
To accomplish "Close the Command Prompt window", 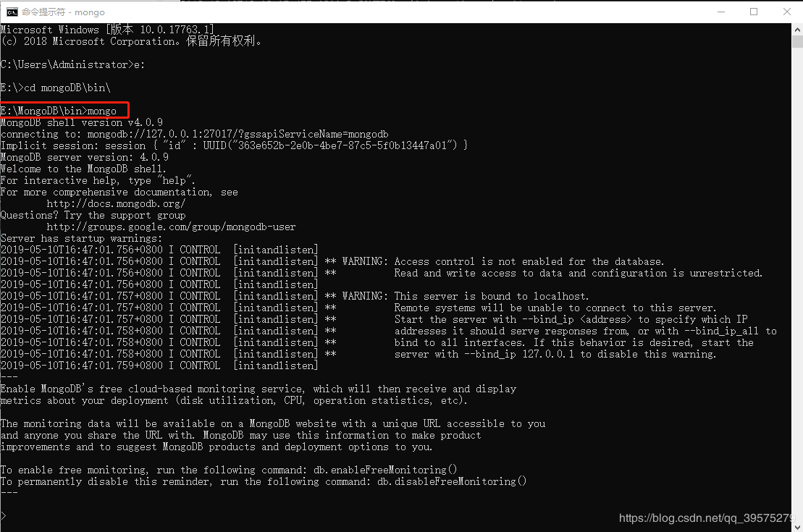I will (786, 12).
